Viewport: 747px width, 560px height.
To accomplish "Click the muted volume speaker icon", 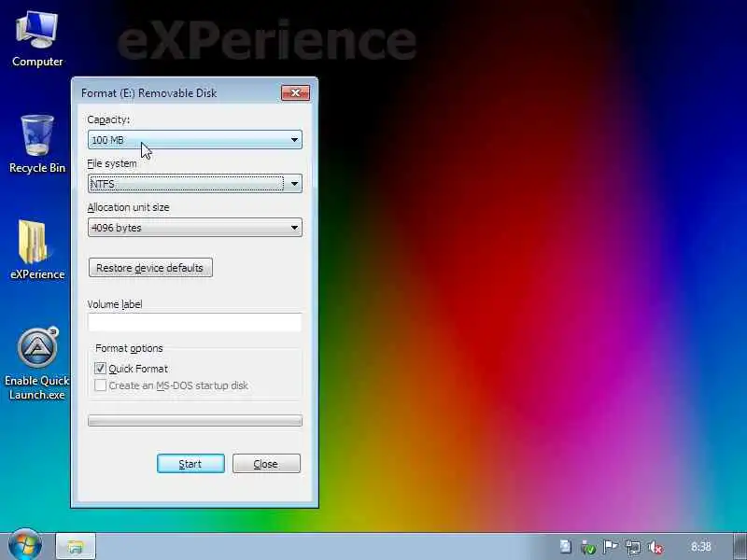I will click(655, 548).
